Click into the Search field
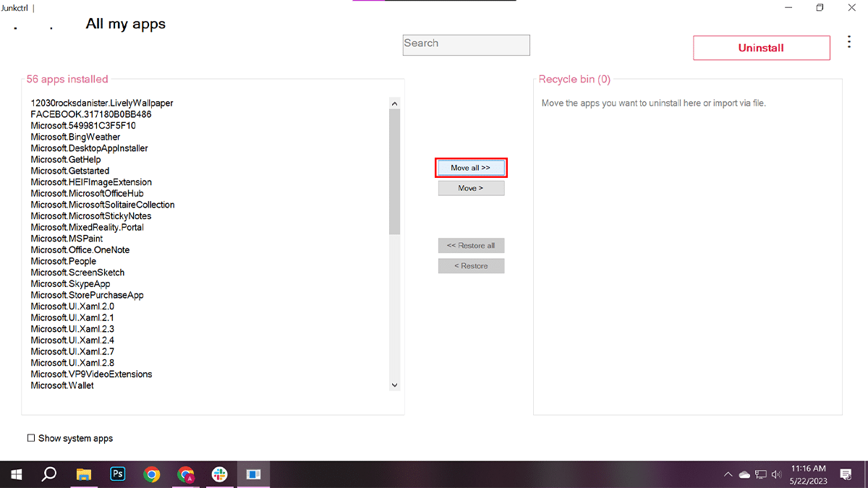Screen dimensions: 868x488 466,45
